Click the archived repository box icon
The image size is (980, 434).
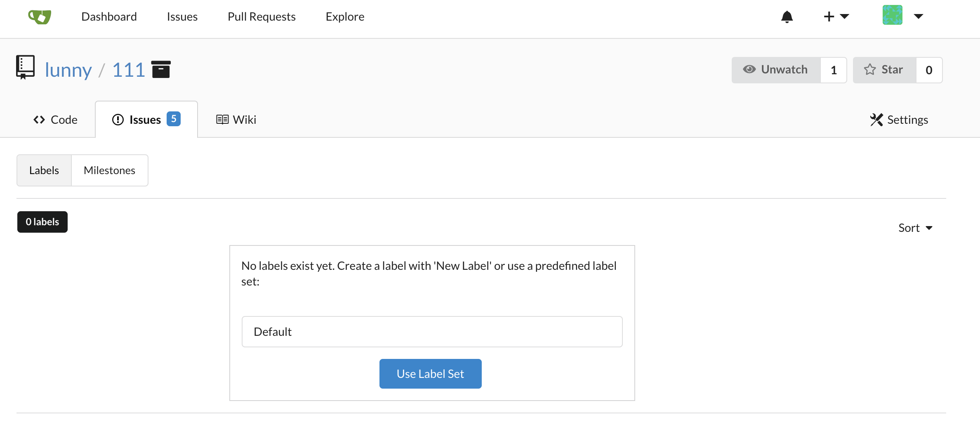pyautogui.click(x=161, y=69)
